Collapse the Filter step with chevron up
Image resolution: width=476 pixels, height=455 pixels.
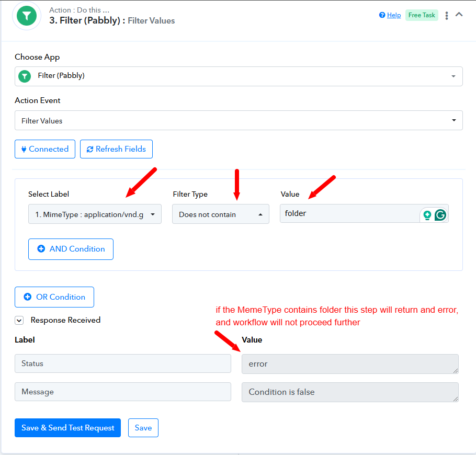[459, 14]
